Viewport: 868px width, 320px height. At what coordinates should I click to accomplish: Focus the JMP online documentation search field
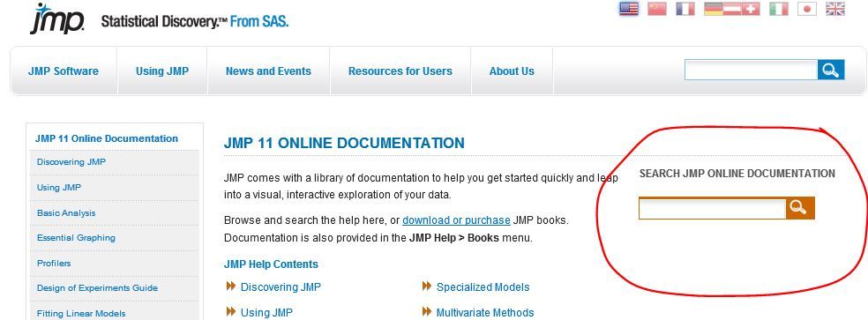point(712,208)
